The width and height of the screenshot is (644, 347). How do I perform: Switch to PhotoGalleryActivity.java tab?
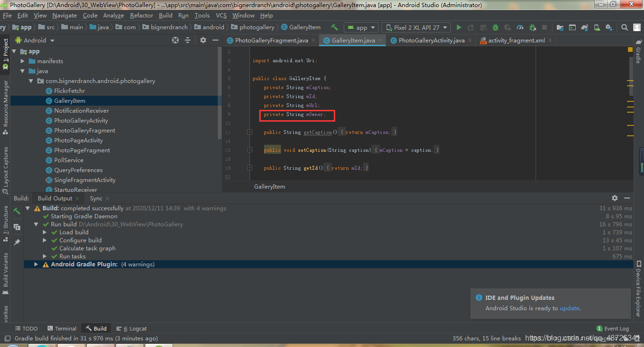431,41
